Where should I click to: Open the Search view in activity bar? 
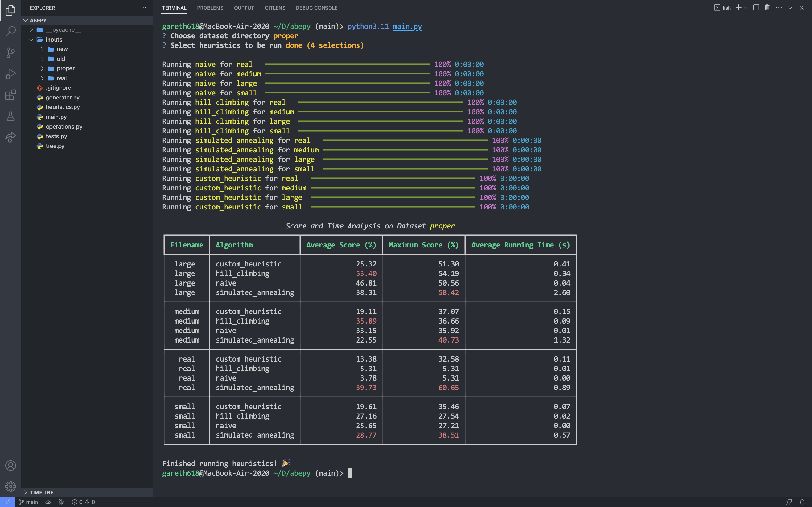(x=10, y=31)
